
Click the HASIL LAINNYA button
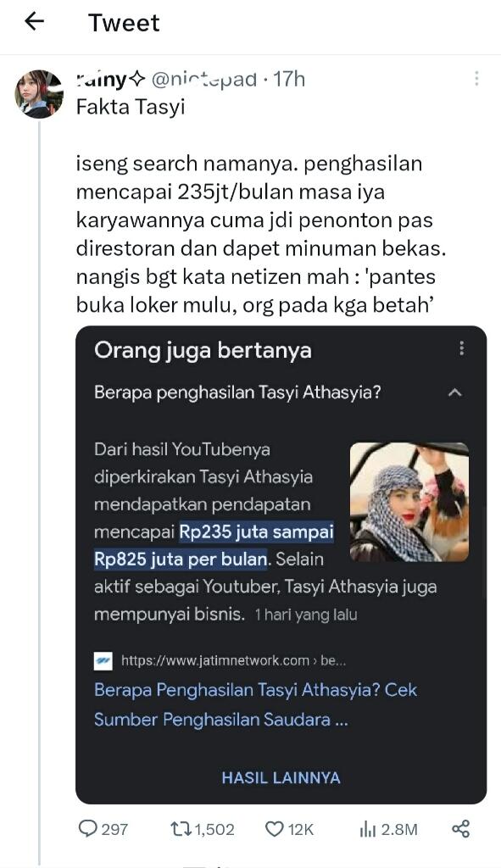pos(281,777)
